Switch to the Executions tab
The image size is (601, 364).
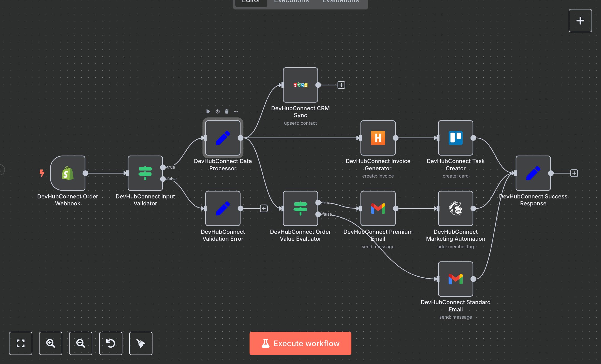point(291,2)
